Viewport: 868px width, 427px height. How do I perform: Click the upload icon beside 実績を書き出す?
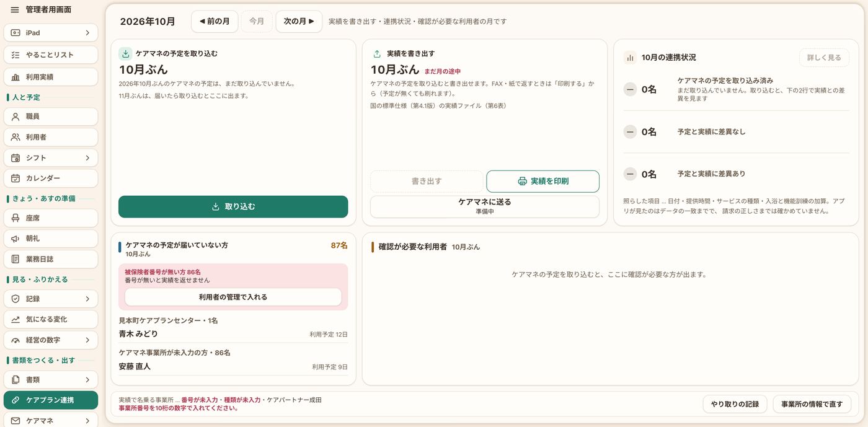pos(377,54)
